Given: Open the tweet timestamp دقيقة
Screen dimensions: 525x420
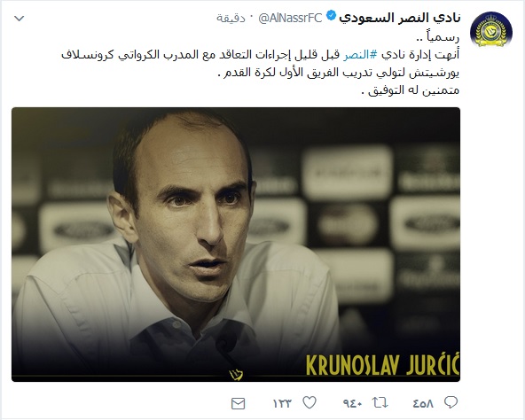Looking at the screenshot, I should click(x=231, y=18).
